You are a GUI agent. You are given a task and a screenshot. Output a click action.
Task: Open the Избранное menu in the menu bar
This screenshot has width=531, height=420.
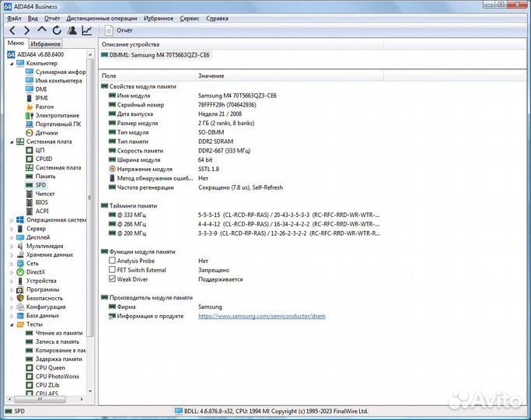tap(158, 19)
